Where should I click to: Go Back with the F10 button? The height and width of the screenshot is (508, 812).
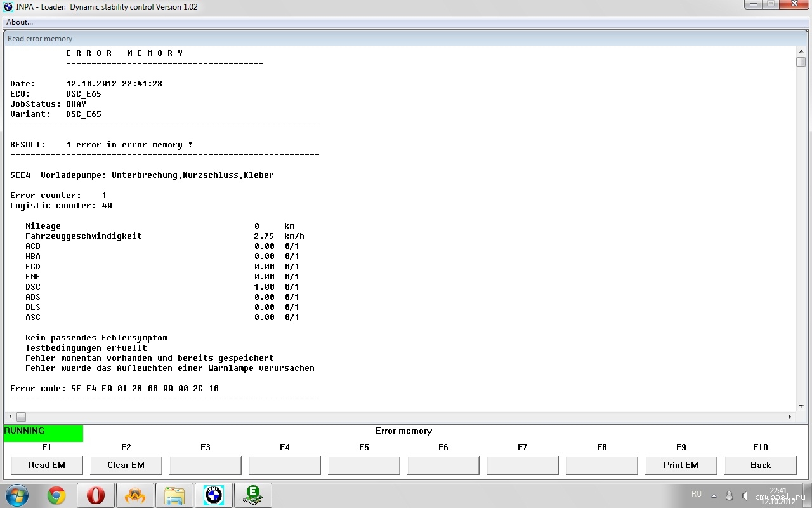(x=760, y=465)
